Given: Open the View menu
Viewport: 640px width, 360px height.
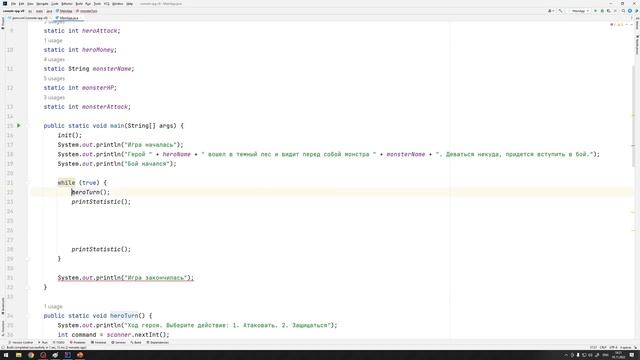Looking at the screenshot, I should pyautogui.click(x=30, y=4).
